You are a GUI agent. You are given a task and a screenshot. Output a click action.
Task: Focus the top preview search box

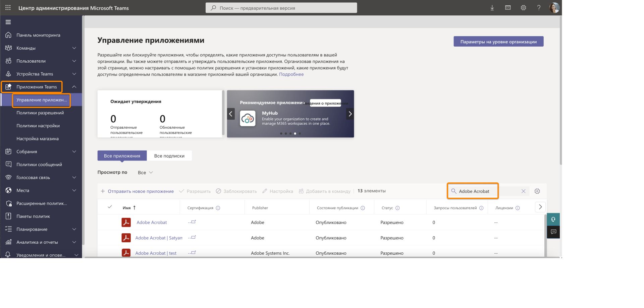(x=281, y=8)
